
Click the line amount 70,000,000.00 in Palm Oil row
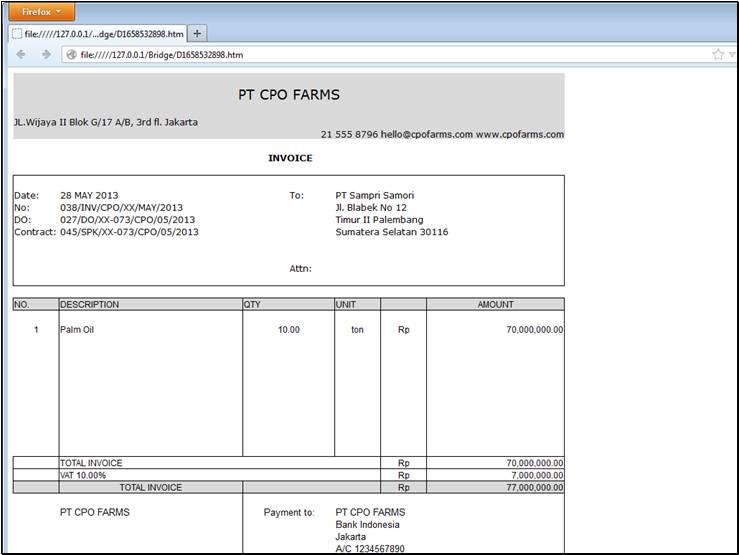(534, 329)
